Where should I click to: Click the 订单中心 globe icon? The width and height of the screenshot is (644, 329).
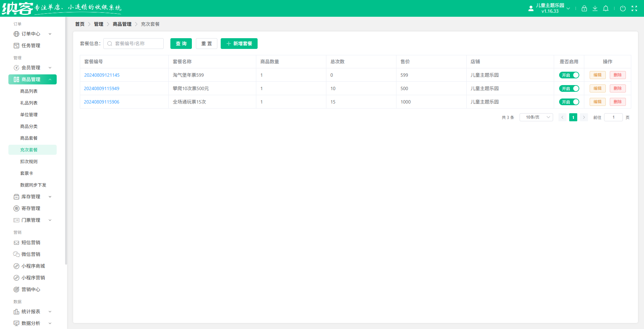pos(16,34)
